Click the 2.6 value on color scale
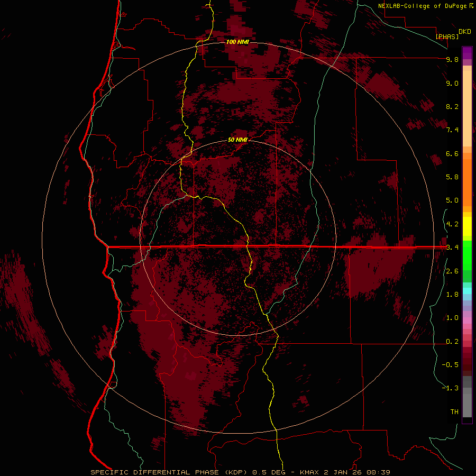 click(452, 271)
